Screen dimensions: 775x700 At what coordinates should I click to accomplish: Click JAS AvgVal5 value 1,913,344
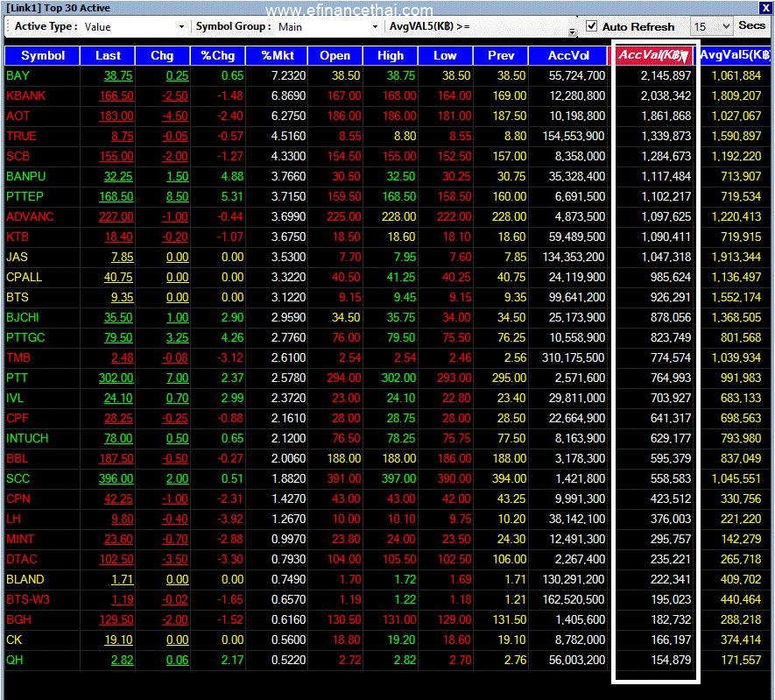[736, 257]
